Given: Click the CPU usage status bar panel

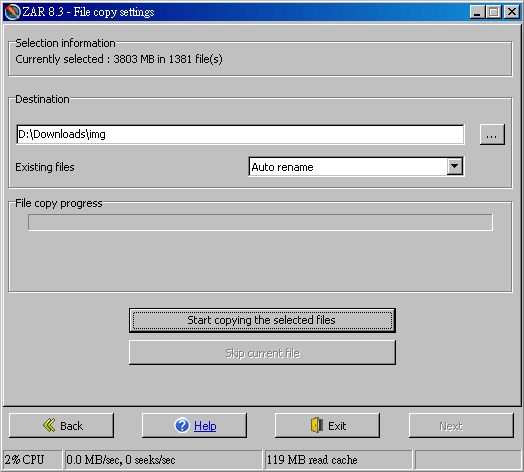Looking at the screenshot, I should [32, 460].
